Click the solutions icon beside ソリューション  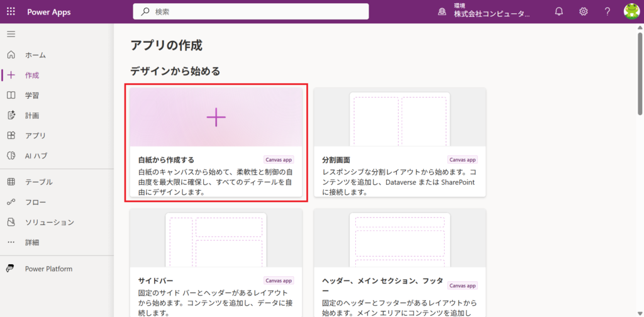point(11,222)
